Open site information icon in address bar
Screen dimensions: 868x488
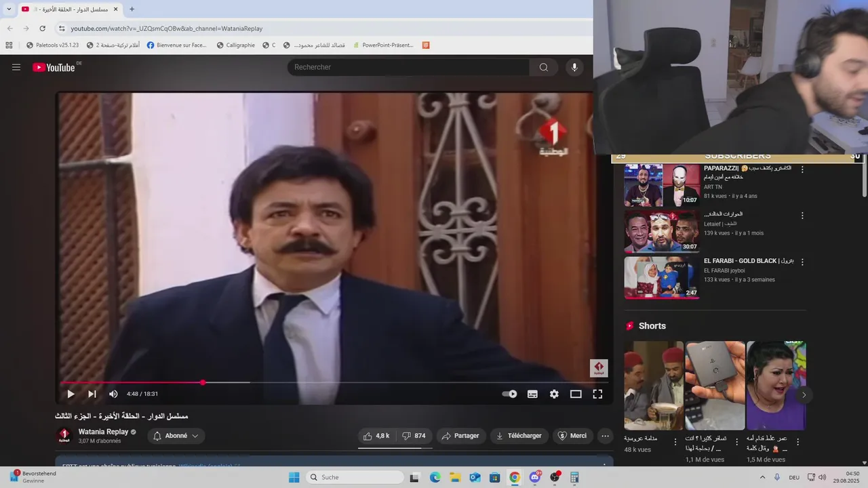[62, 28]
